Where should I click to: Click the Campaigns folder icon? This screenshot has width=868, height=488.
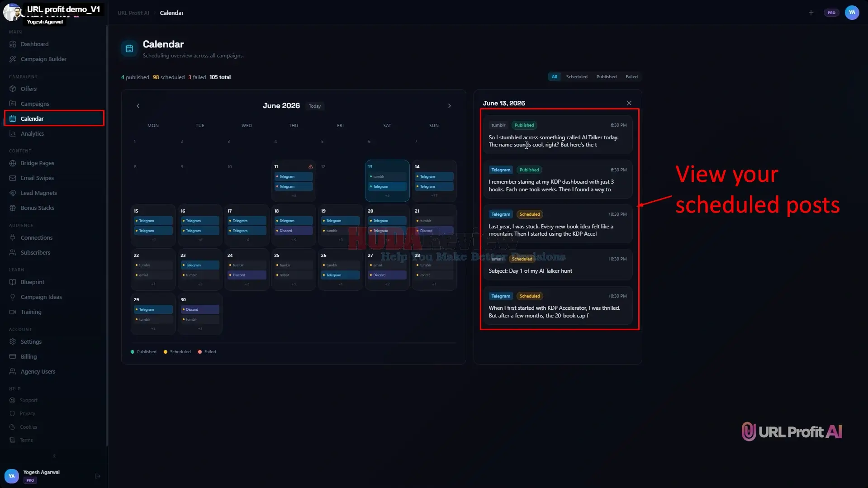click(13, 104)
